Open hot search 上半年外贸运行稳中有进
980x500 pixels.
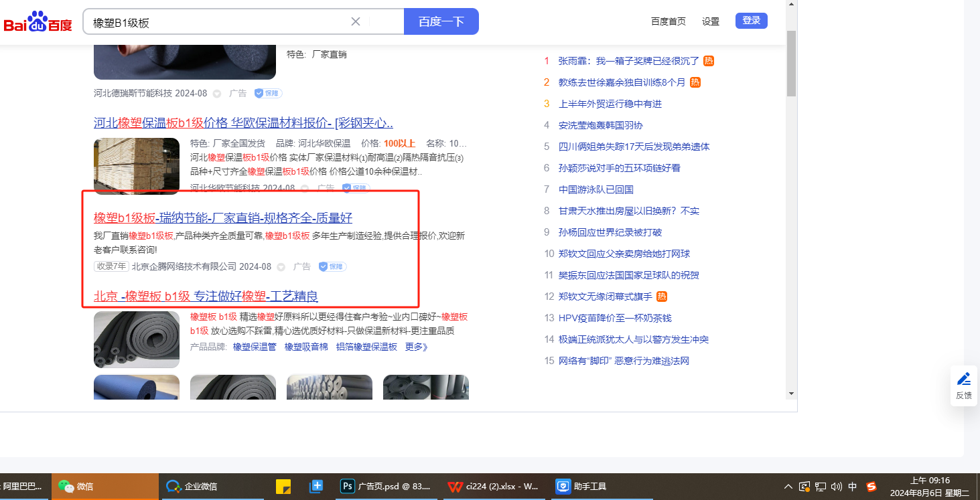pyautogui.click(x=610, y=104)
